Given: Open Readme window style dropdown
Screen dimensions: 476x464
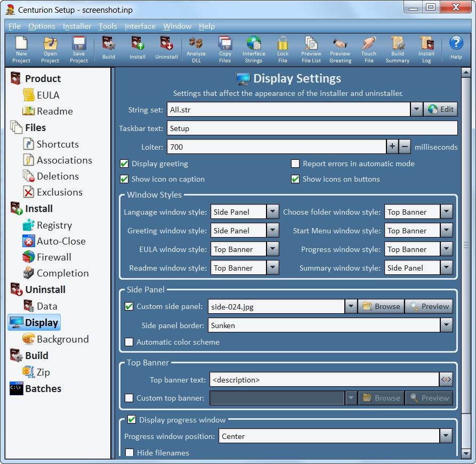Looking at the screenshot, I should 272,267.
